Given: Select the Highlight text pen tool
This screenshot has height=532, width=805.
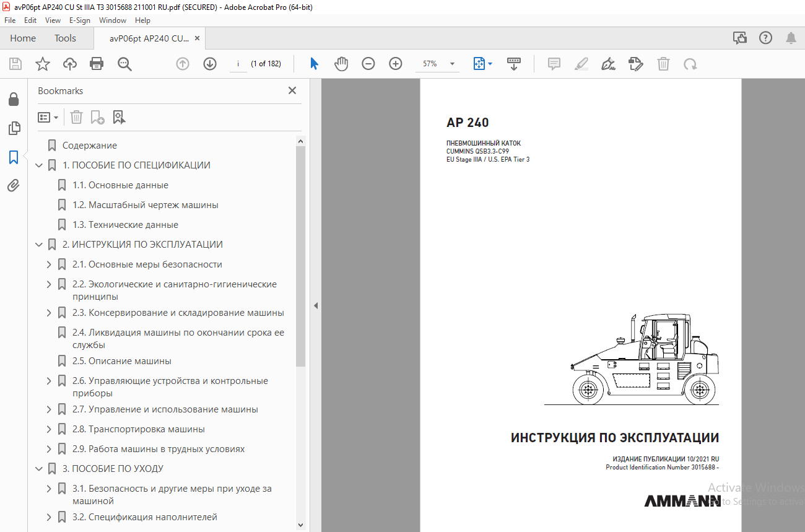Looking at the screenshot, I should (581, 64).
